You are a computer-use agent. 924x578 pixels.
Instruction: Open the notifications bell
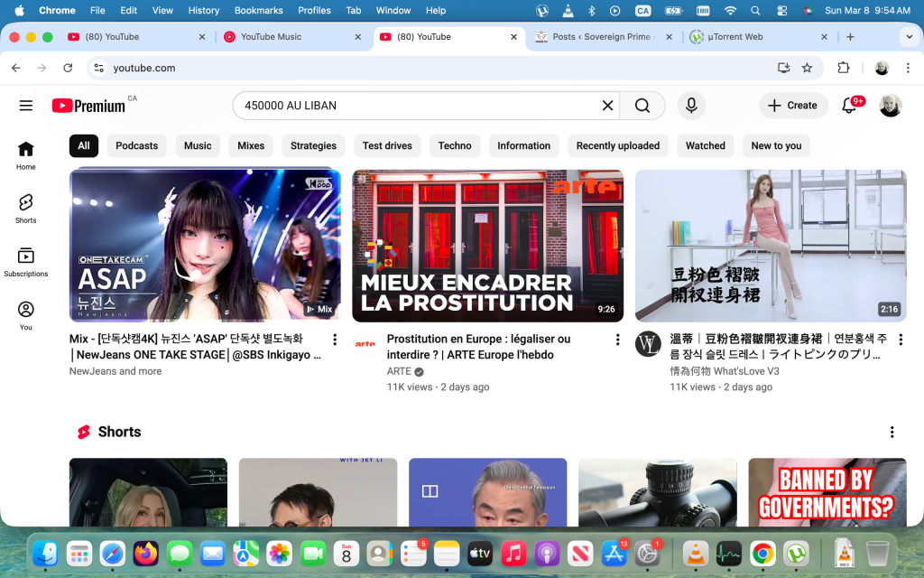[849, 106]
